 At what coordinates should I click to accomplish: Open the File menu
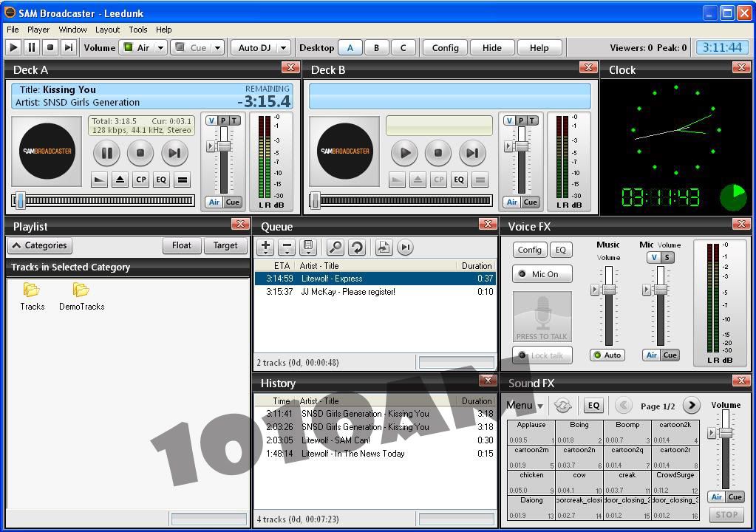pyautogui.click(x=13, y=30)
